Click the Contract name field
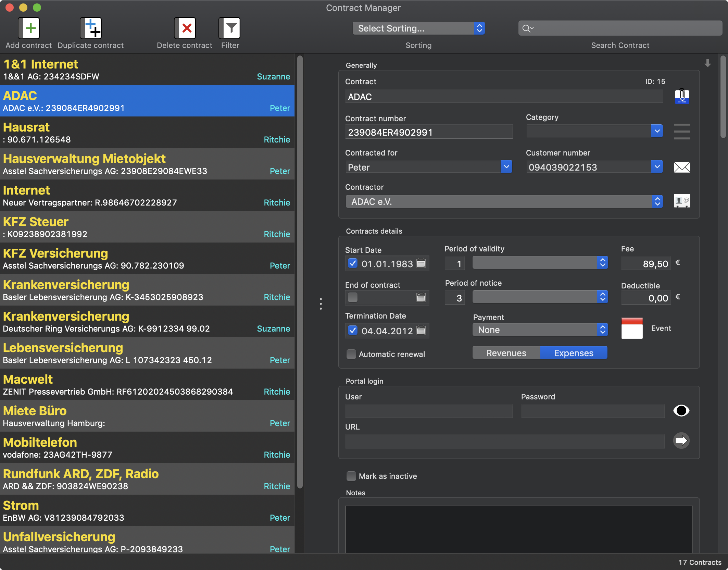The width and height of the screenshot is (728, 570). [504, 97]
